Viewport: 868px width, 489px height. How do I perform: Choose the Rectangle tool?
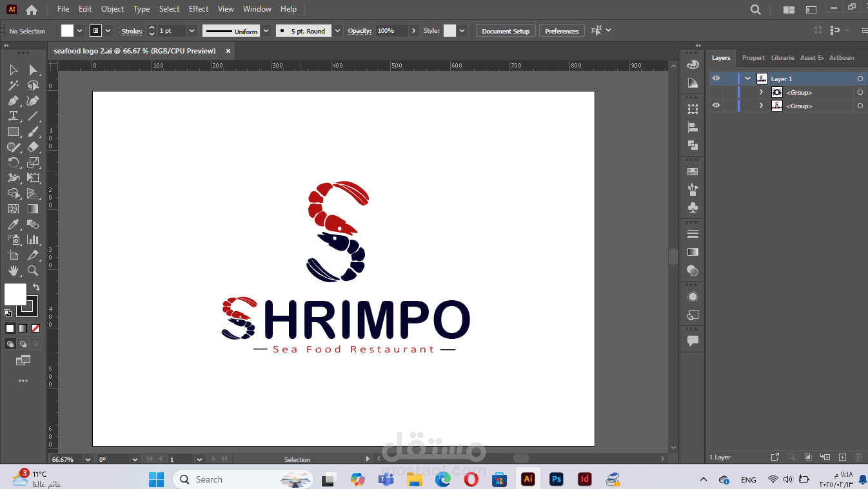(14, 131)
